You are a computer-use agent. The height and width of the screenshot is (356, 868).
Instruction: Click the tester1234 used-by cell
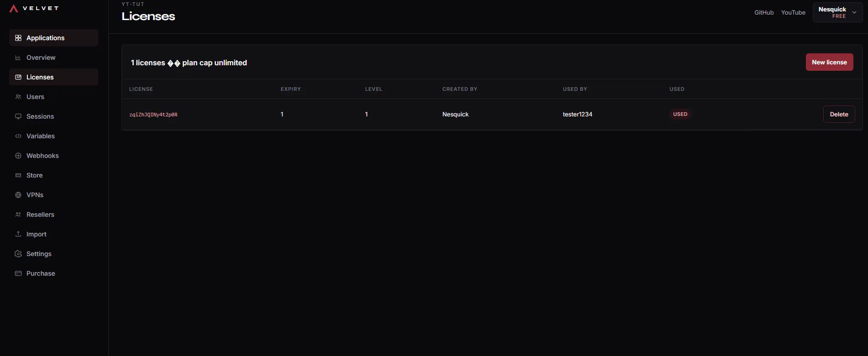pos(577,114)
